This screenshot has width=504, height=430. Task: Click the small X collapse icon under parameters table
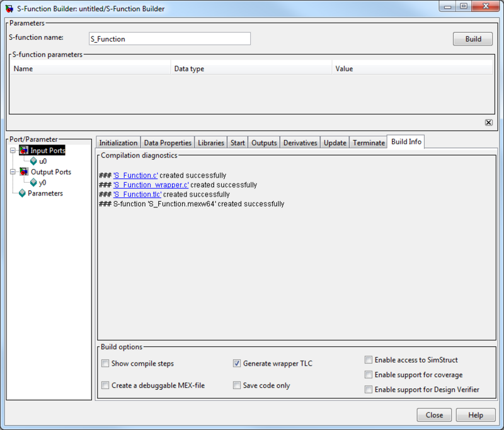488,122
